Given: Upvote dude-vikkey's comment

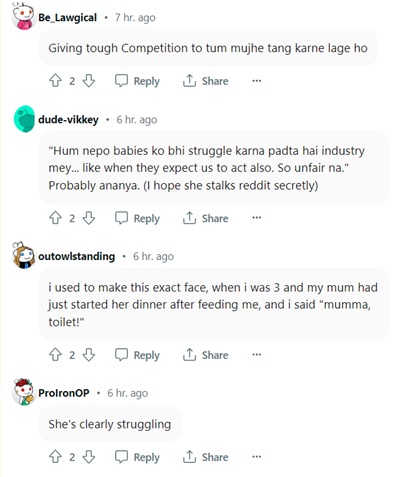Looking at the screenshot, I should pyautogui.click(x=55, y=218).
